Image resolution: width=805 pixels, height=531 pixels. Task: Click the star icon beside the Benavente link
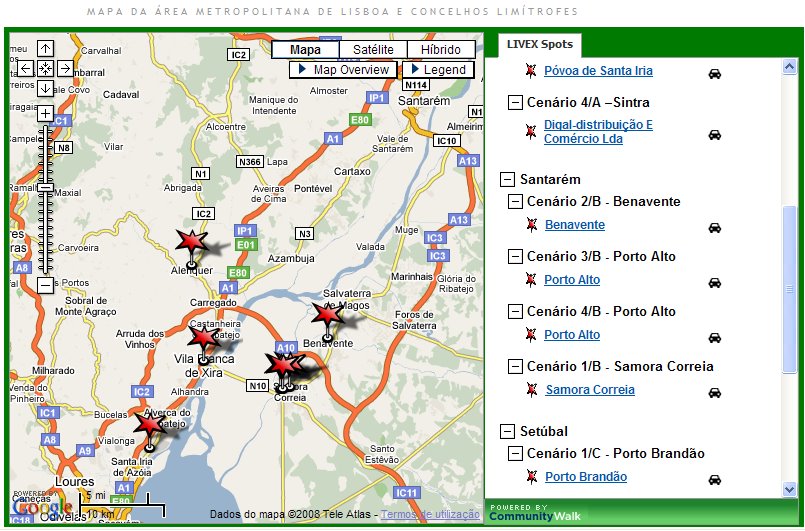[532, 224]
